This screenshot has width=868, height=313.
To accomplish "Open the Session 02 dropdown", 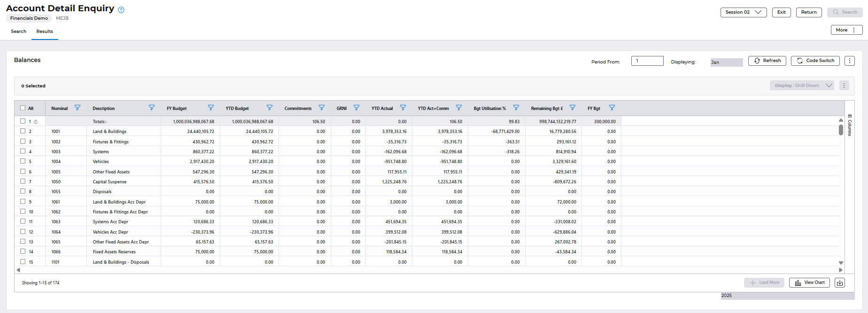I will tap(743, 12).
